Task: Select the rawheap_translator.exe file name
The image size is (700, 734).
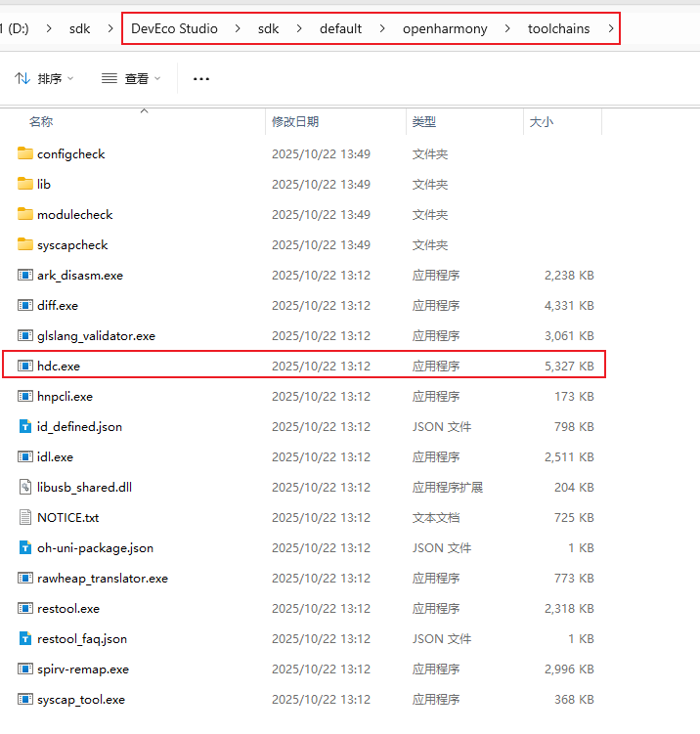Action: pos(103,579)
